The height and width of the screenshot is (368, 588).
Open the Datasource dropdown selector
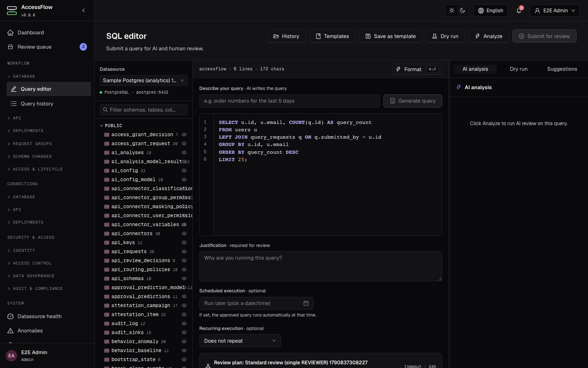click(143, 81)
